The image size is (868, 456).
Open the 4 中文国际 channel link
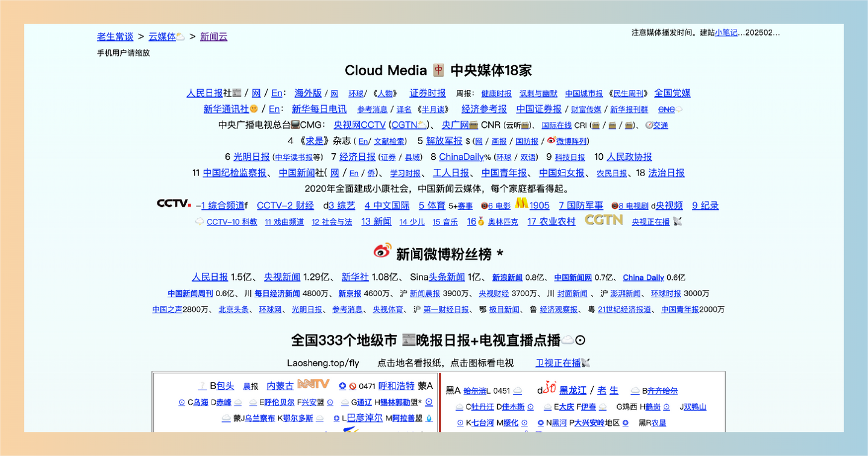387,206
